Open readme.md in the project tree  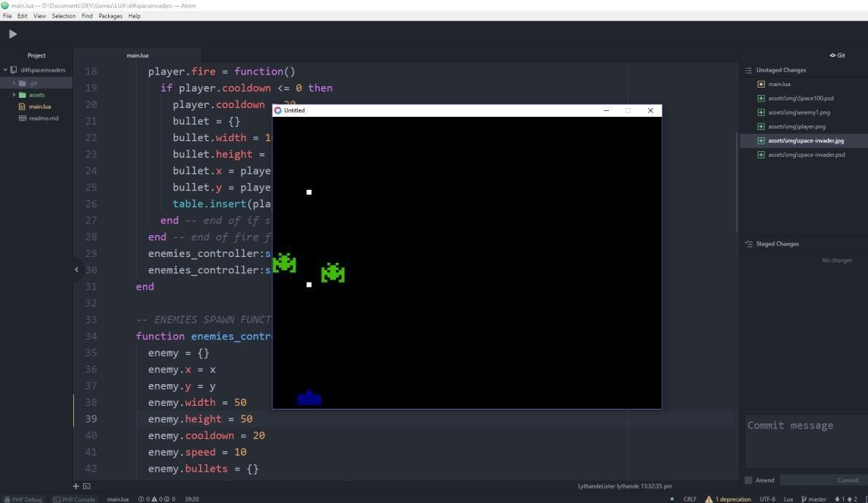44,118
